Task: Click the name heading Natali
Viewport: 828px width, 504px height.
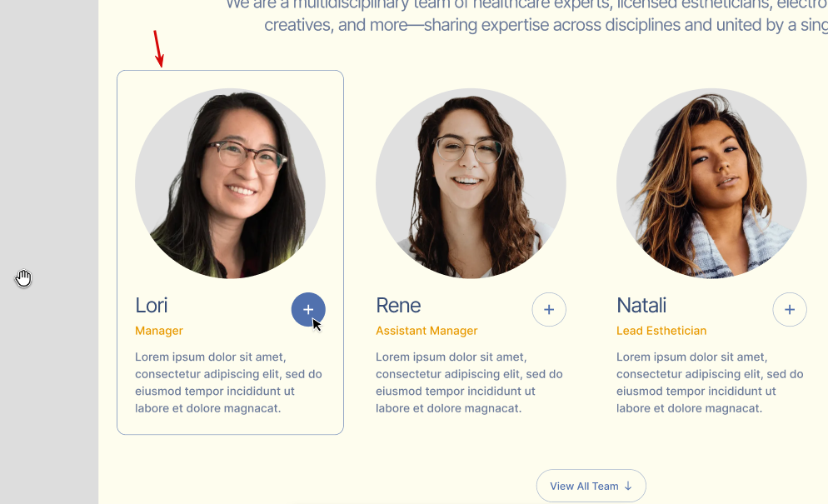Action: pos(641,306)
